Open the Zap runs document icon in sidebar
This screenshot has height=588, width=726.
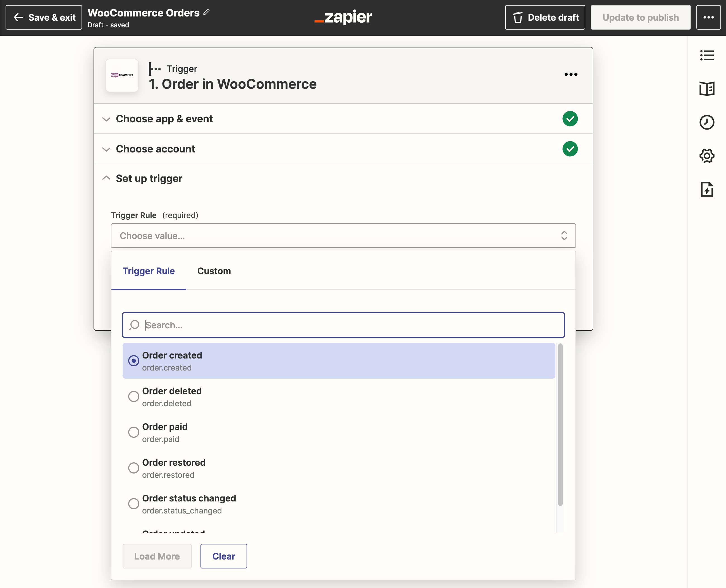coord(707,190)
